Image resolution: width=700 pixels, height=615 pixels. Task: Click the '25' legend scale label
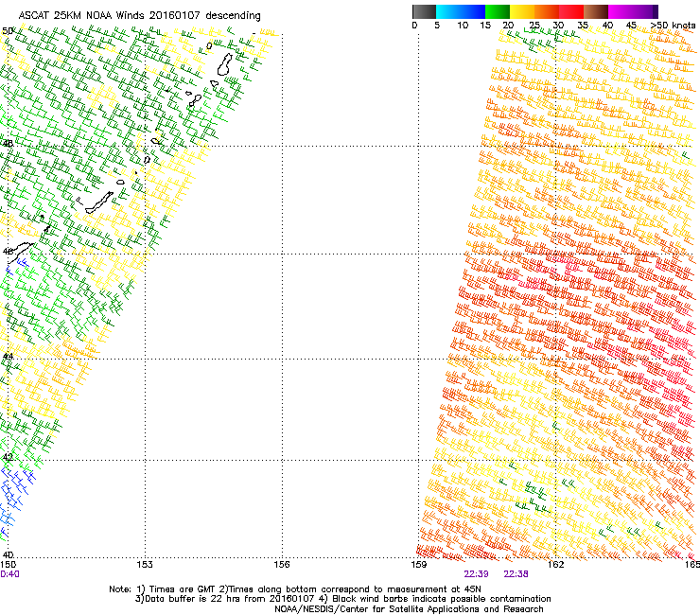[534, 26]
